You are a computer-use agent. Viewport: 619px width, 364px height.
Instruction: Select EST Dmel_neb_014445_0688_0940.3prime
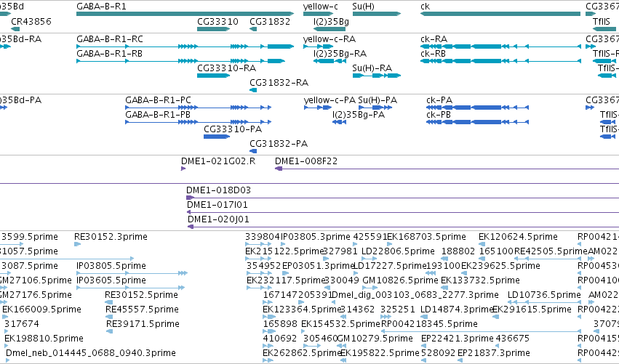click(90, 353)
